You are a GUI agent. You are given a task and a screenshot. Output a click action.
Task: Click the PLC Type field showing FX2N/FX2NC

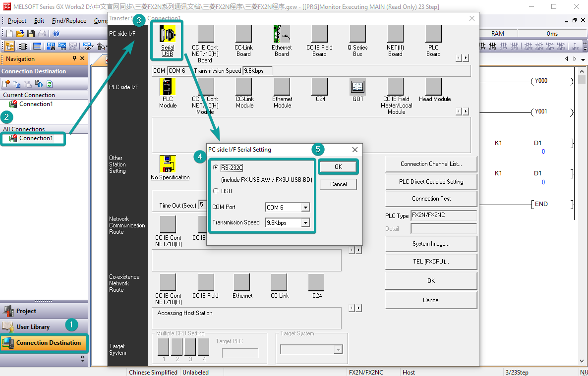[x=444, y=215]
